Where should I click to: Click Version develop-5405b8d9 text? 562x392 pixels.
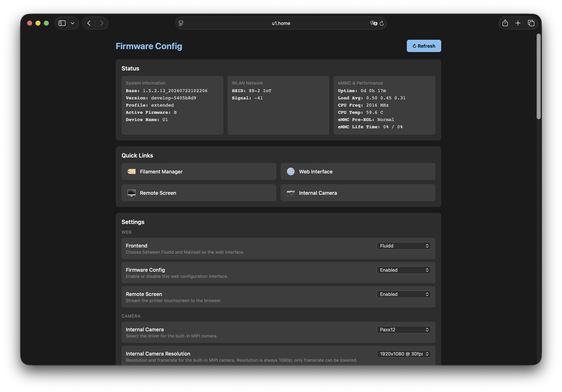coord(161,98)
